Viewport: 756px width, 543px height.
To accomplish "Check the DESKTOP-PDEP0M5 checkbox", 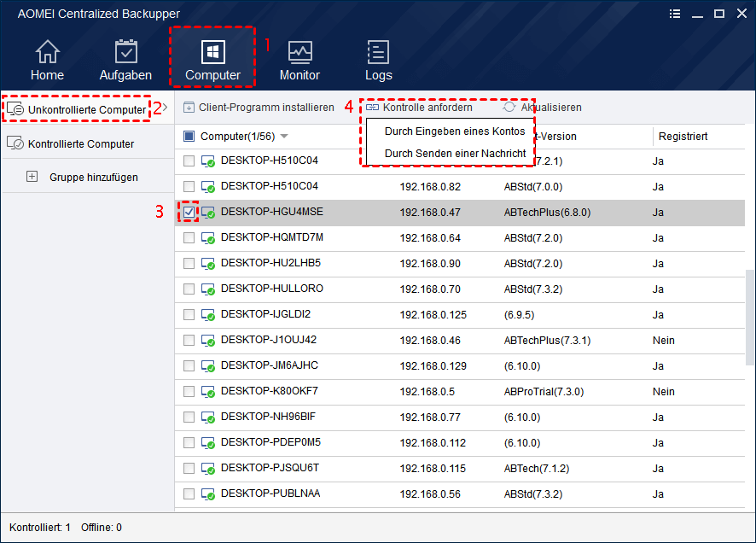I will 189,442.
